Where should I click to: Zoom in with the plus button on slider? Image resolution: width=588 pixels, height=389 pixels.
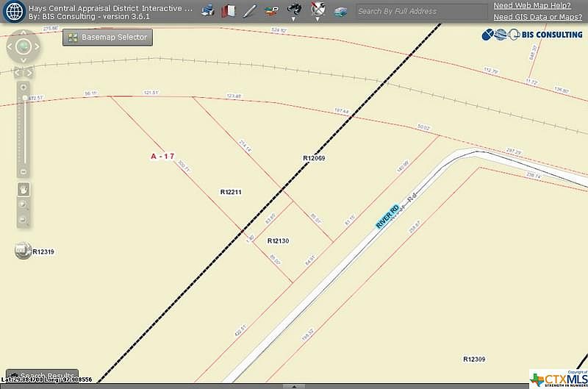24,88
